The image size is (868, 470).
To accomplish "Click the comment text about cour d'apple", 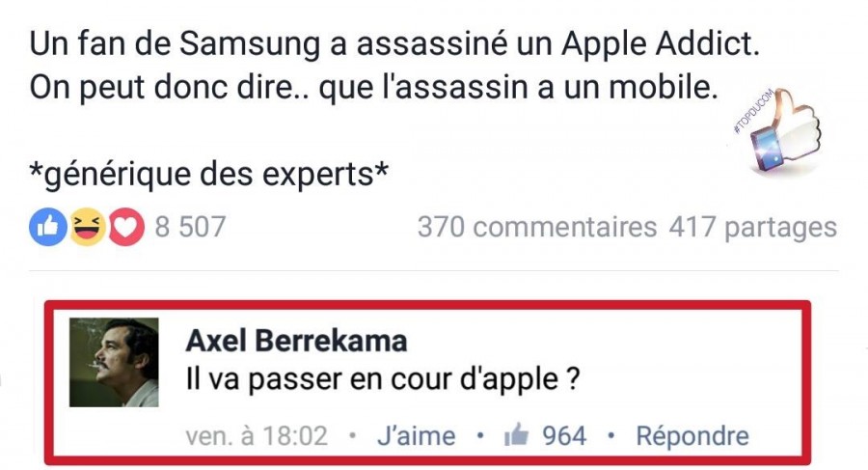I will [383, 380].
